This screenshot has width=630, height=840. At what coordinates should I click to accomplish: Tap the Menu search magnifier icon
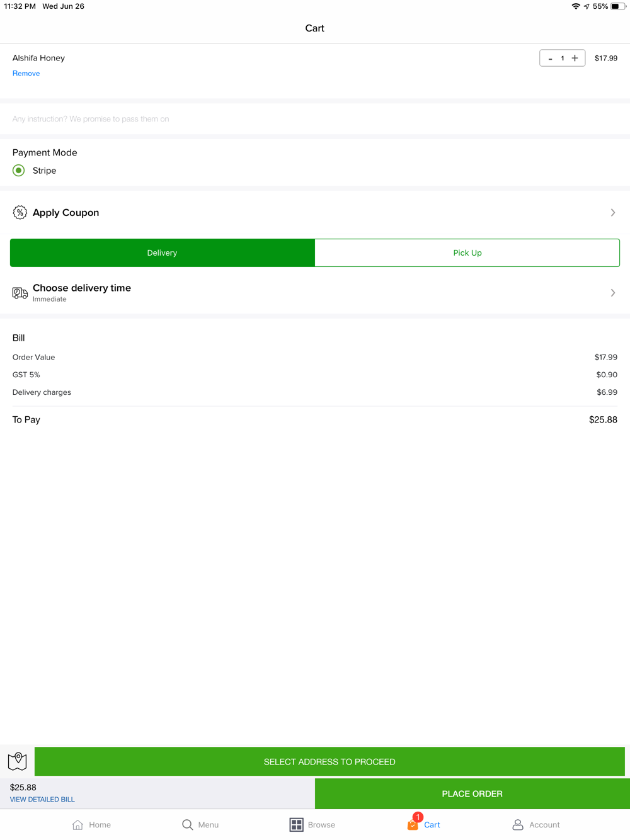coord(187,824)
